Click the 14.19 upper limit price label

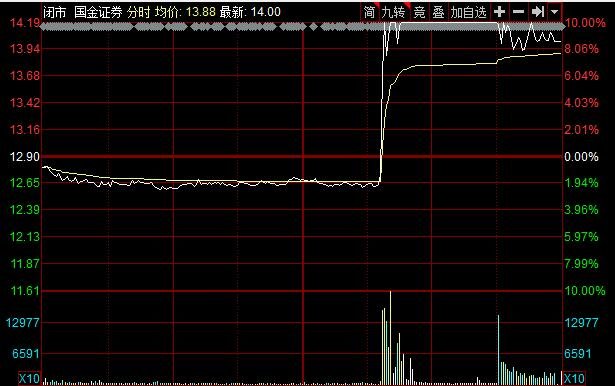(x=25, y=23)
